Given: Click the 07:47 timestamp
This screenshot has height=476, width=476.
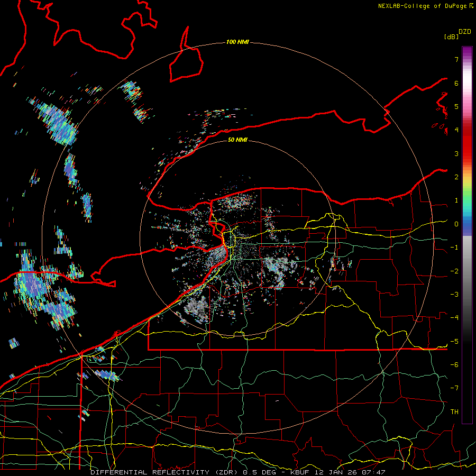Looking at the screenshot, I should 374,472.
